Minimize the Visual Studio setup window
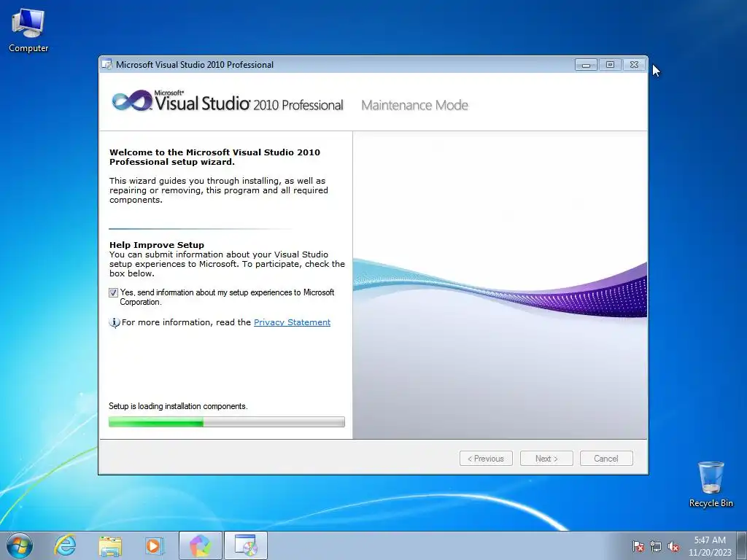 tap(586, 65)
